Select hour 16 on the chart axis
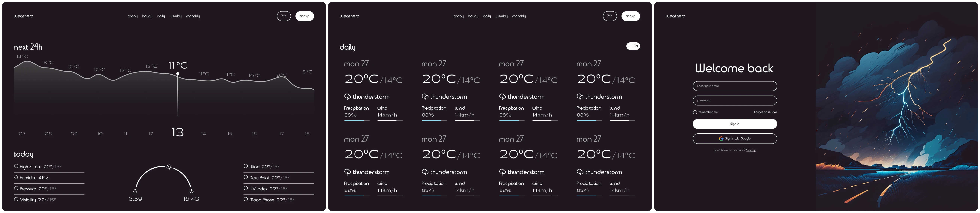This screenshot has width=980, height=213. pos(254,134)
